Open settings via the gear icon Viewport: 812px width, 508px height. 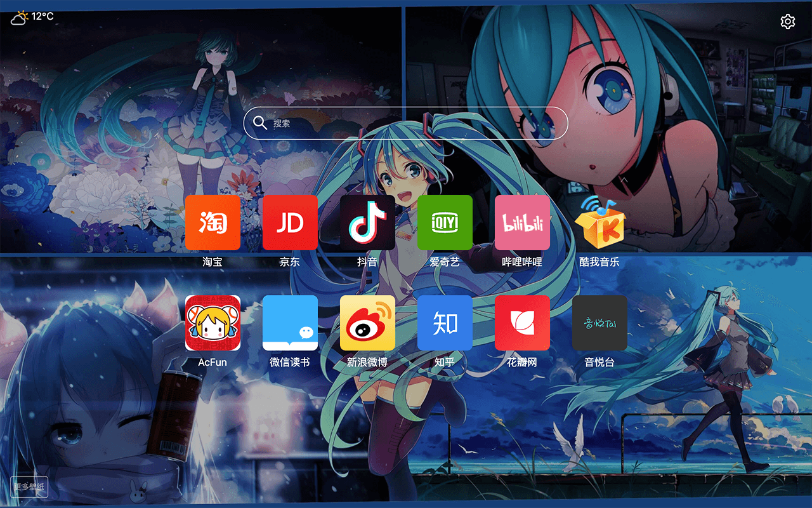coord(788,22)
